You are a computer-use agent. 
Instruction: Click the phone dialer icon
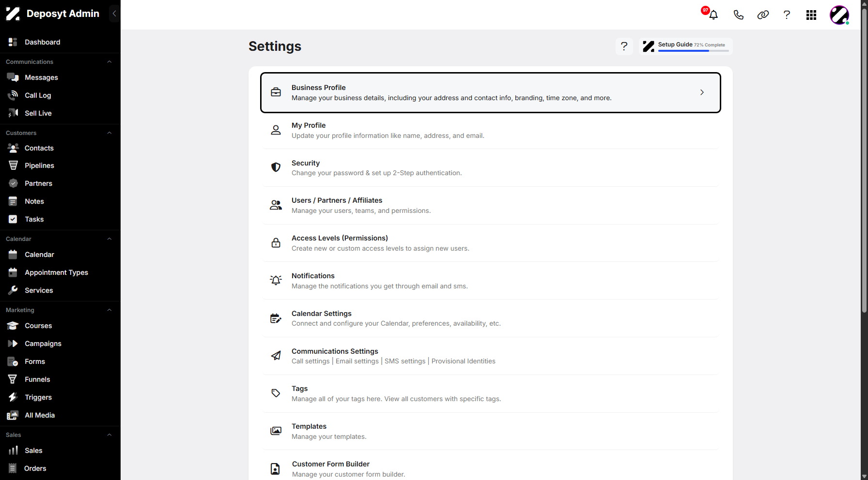point(738,15)
